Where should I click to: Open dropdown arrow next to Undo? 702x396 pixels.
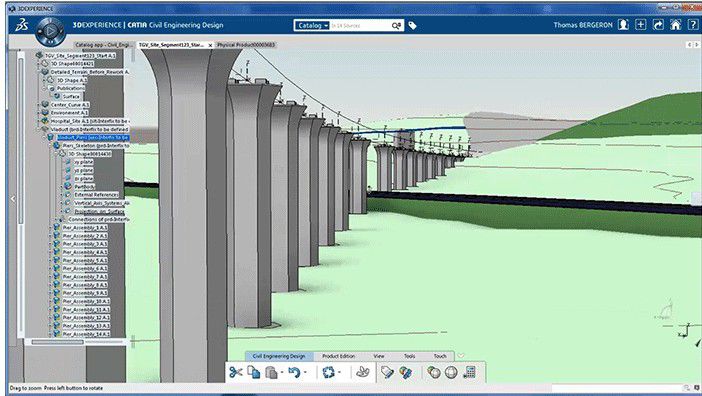[x=305, y=372]
